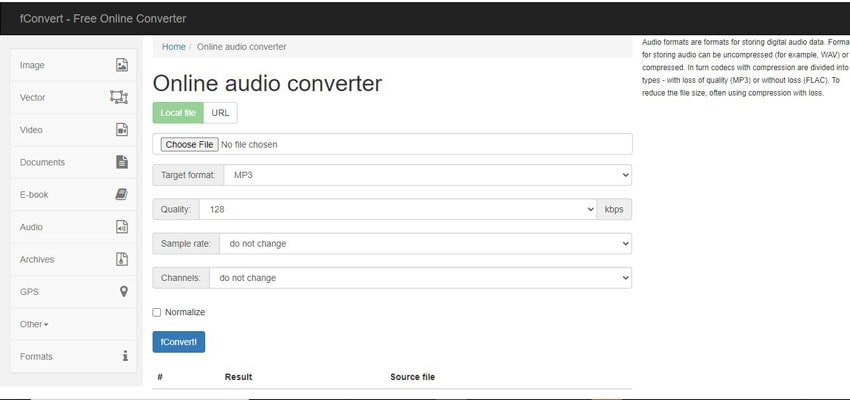Click the Result column header
This screenshot has width=850, height=400.
click(239, 377)
